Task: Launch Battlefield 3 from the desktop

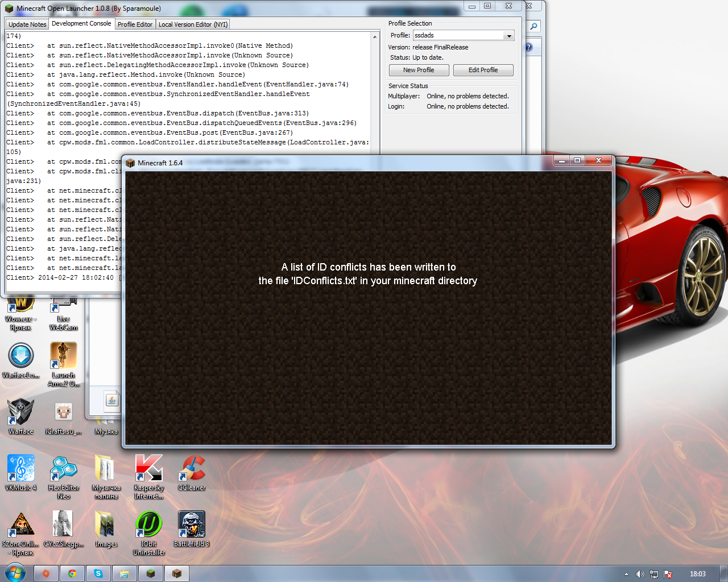Action: coord(192,529)
